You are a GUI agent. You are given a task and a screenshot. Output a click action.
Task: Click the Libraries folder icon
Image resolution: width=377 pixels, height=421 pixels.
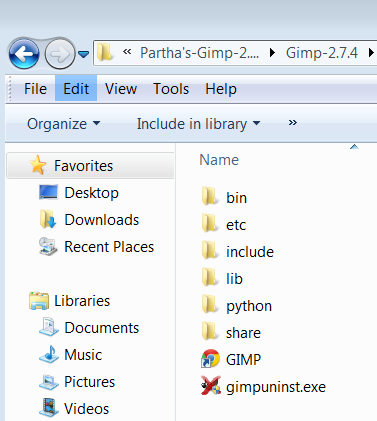(39, 301)
